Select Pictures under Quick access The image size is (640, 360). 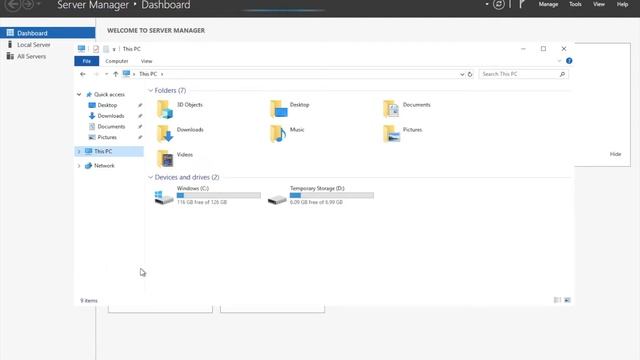(x=107, y=137)
